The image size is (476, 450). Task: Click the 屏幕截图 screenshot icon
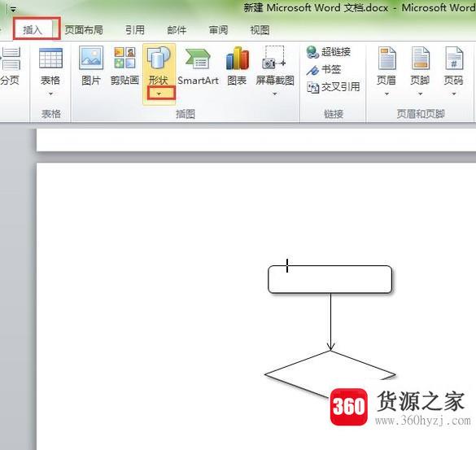tap(274, 58)
